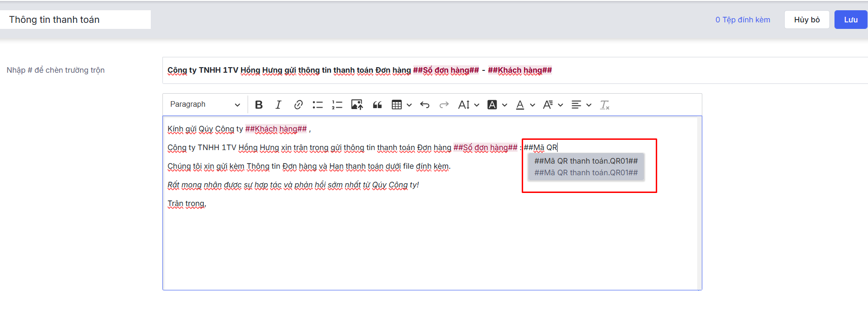868x316 pixels.
Task: Click the insert image icon
Action: pyautogui.click(x=357, y=105)
